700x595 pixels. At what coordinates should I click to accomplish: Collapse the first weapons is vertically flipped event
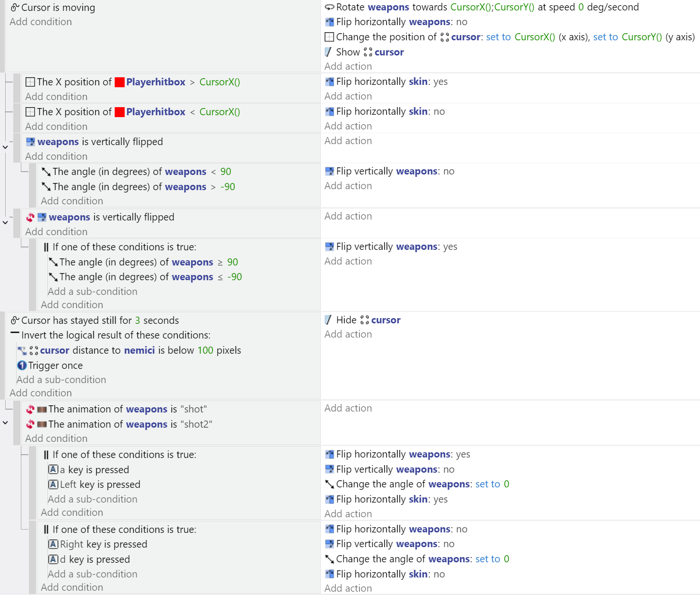click(5, 147)
